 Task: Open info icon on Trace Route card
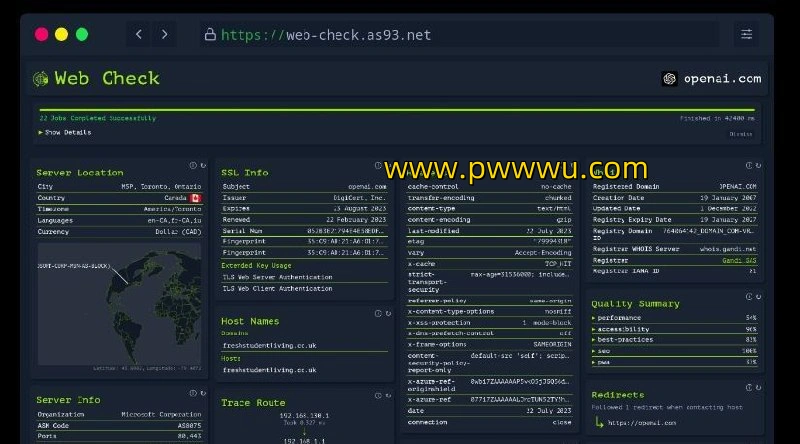pyautogui.click(x=378, y=396)
